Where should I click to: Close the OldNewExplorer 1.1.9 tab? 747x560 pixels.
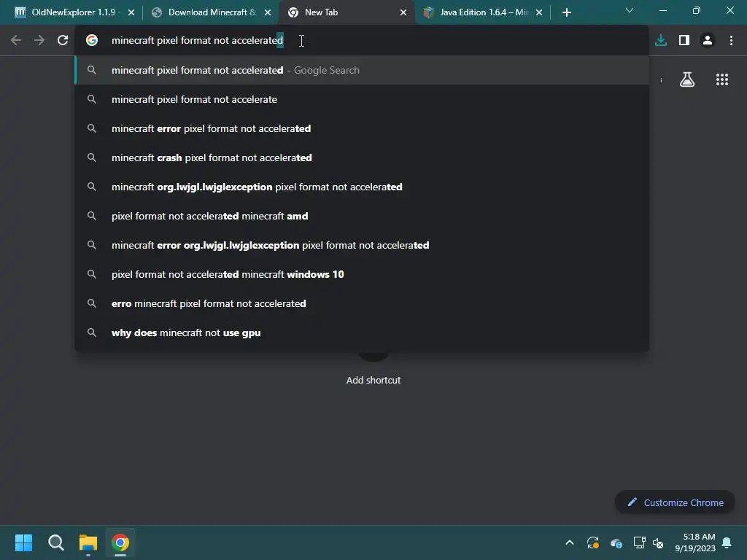131,12
